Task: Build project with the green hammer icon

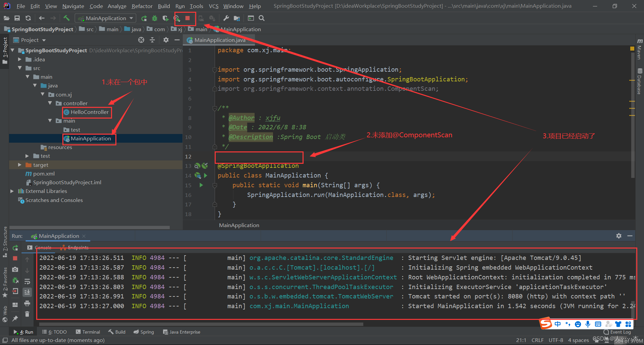Action: click(x=66, y=18)
